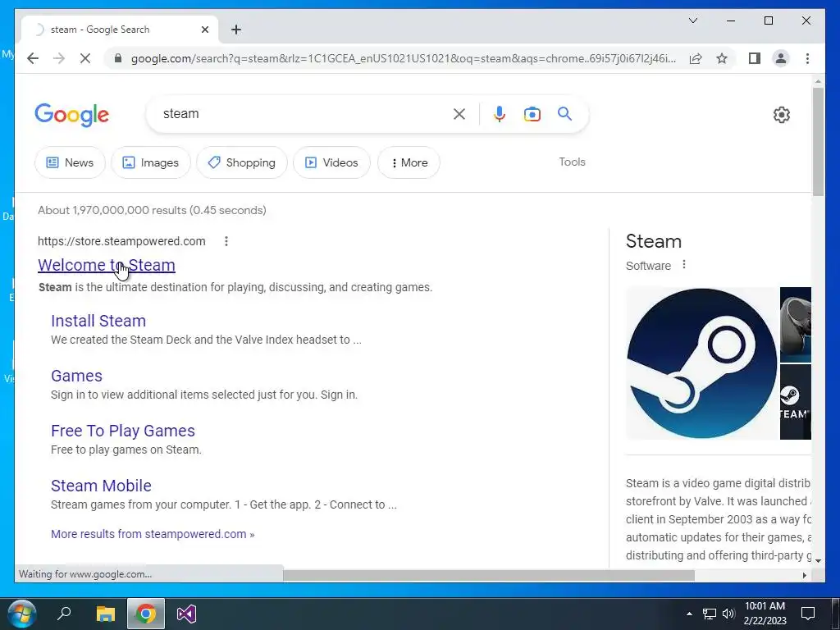This screenshot has height=630, width=840.
Task: Stop loading the page with X button
Action: pos(85,58)
